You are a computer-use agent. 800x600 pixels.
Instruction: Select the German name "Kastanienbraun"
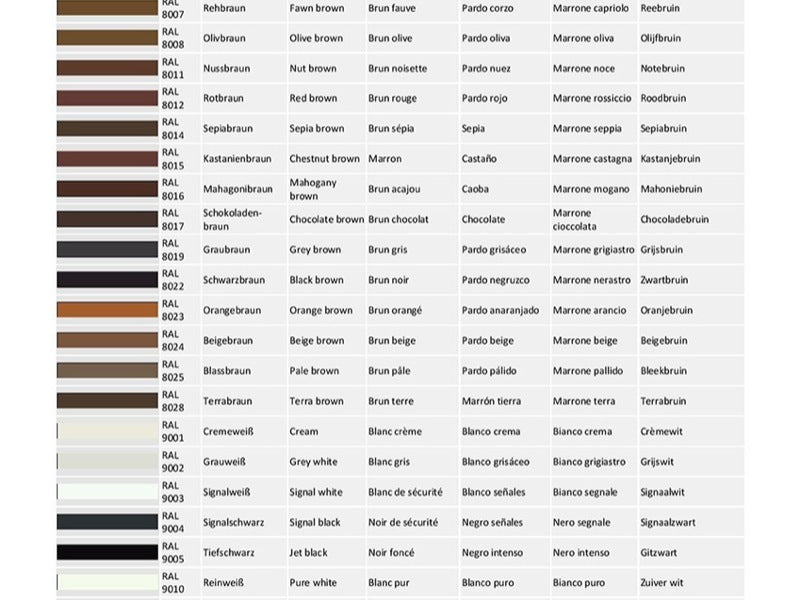[x=237, y=159]
